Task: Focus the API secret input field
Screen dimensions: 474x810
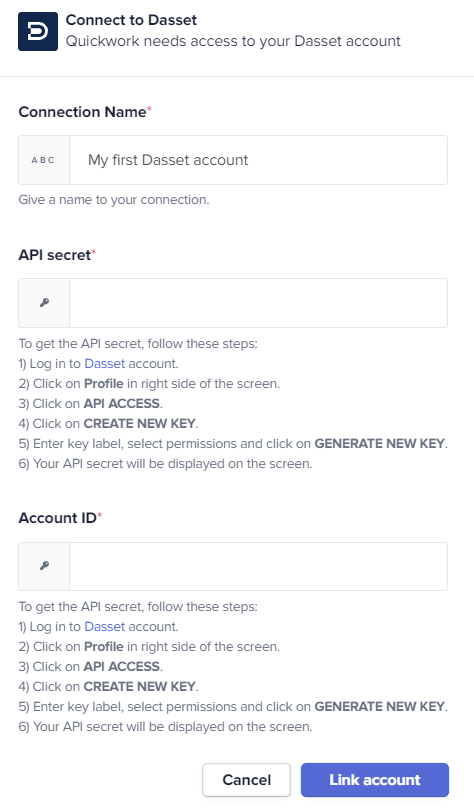Action: coord(258,303)
